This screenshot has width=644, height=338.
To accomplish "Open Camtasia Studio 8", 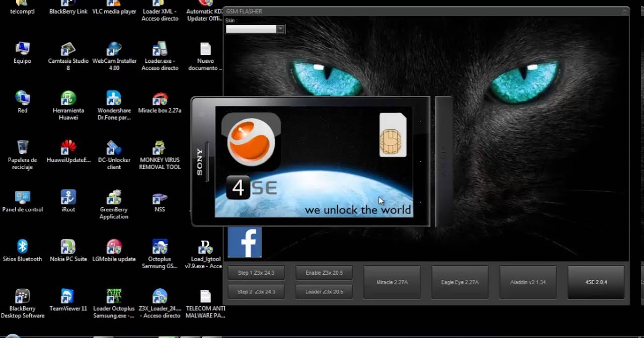I will 68,48.
